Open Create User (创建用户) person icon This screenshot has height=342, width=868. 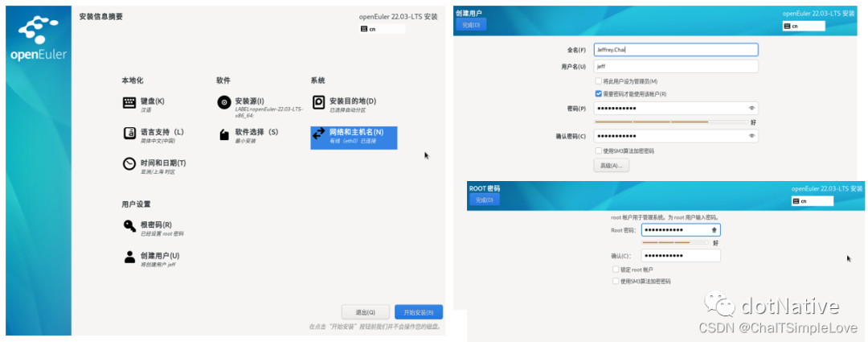pos(129,258)
